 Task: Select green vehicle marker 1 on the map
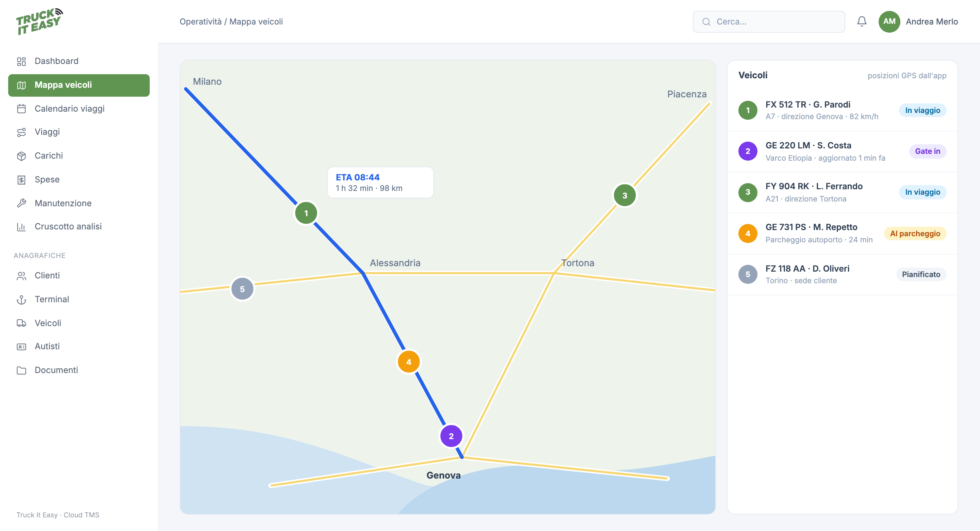306,213
